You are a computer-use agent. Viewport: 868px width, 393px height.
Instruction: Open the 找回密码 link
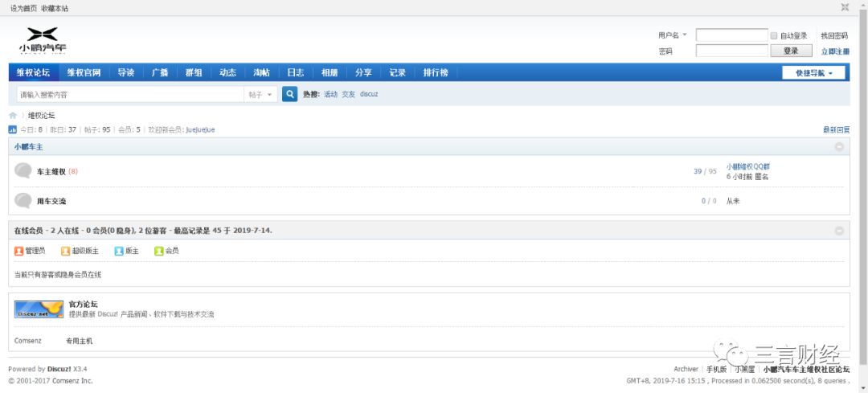point(833,36)
